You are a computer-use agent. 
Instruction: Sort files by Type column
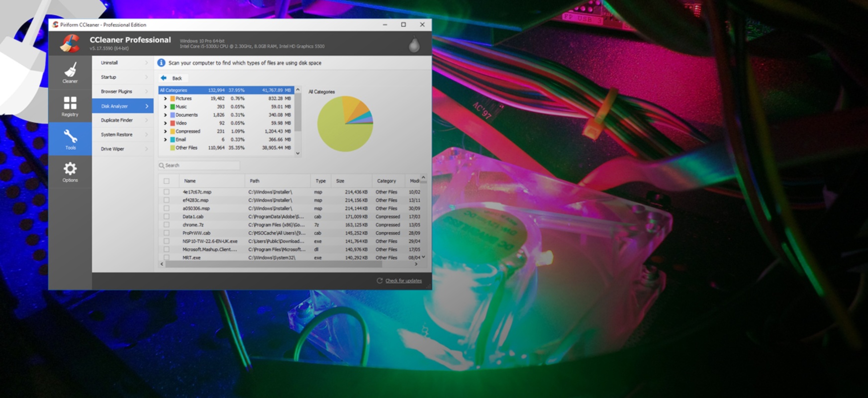coord(321,181)
